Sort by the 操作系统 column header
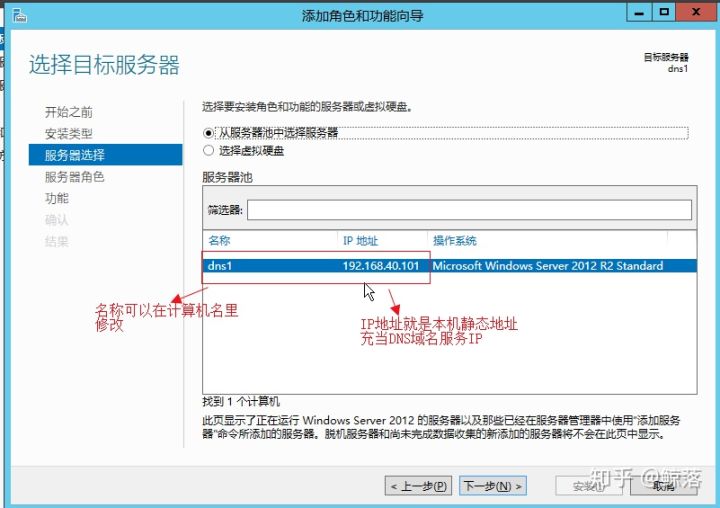The width and height of the screenshot is (720, 508). click(455, 241)
